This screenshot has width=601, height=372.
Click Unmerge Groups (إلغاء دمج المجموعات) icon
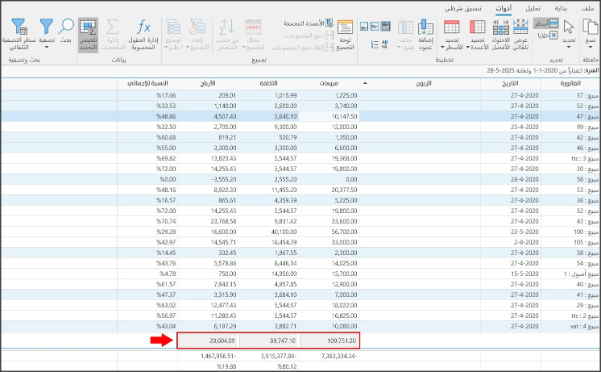click(x=329, y=48)
